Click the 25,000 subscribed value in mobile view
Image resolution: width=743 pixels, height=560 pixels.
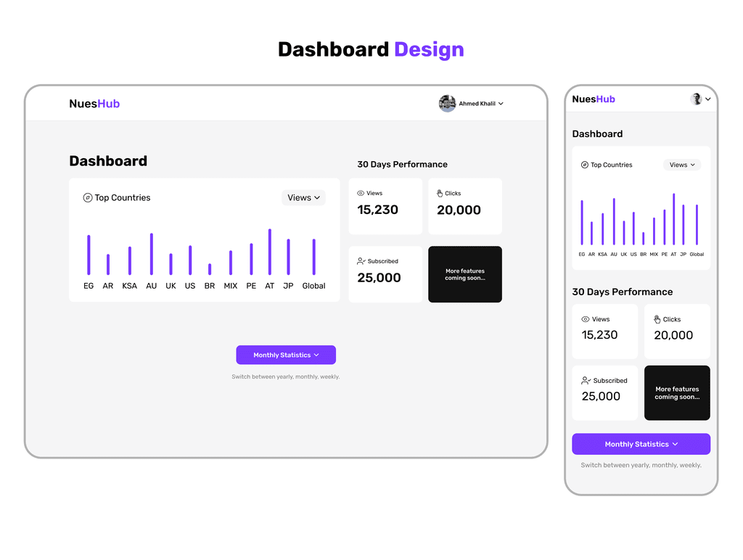coord(601,396)
